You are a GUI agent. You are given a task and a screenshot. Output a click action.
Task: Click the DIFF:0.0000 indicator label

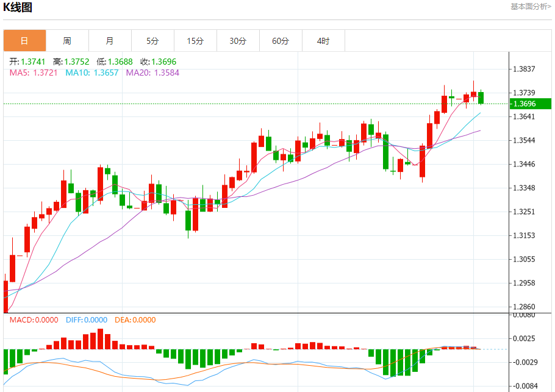tap(87, 320)
